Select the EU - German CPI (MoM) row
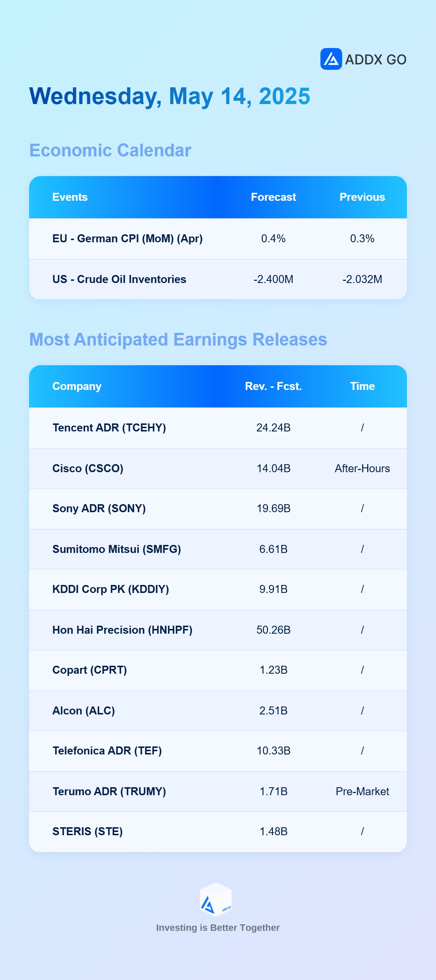436x980 pixels. tap(218, 239)
